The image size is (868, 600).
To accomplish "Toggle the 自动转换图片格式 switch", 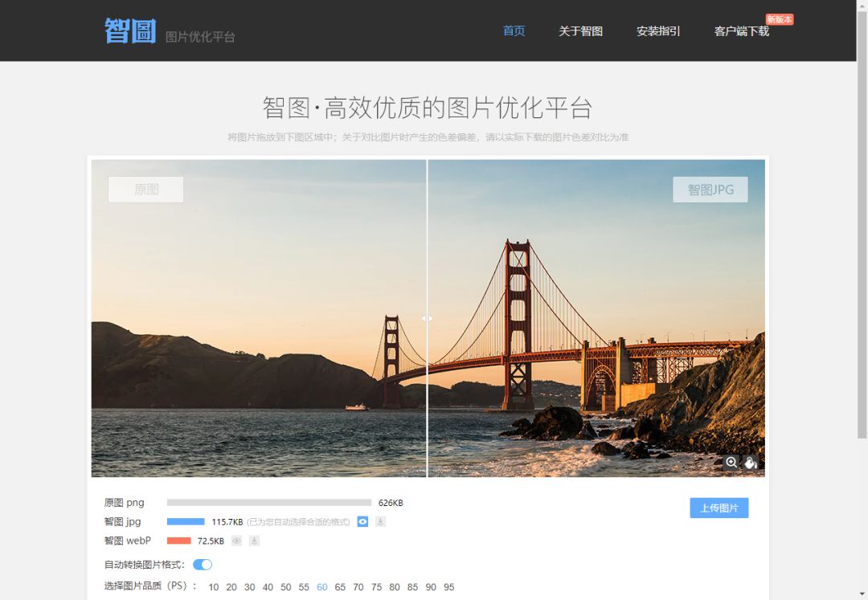I will point(203,565).
